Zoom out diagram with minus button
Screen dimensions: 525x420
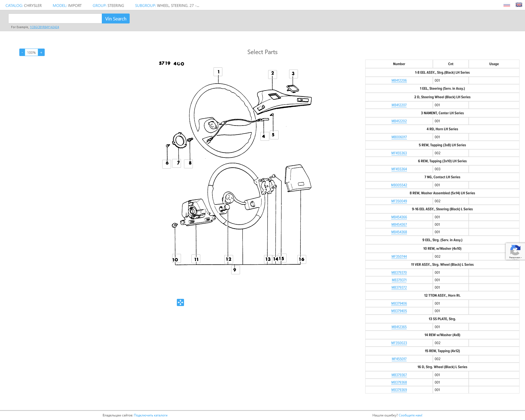click(x=22, y=52)
